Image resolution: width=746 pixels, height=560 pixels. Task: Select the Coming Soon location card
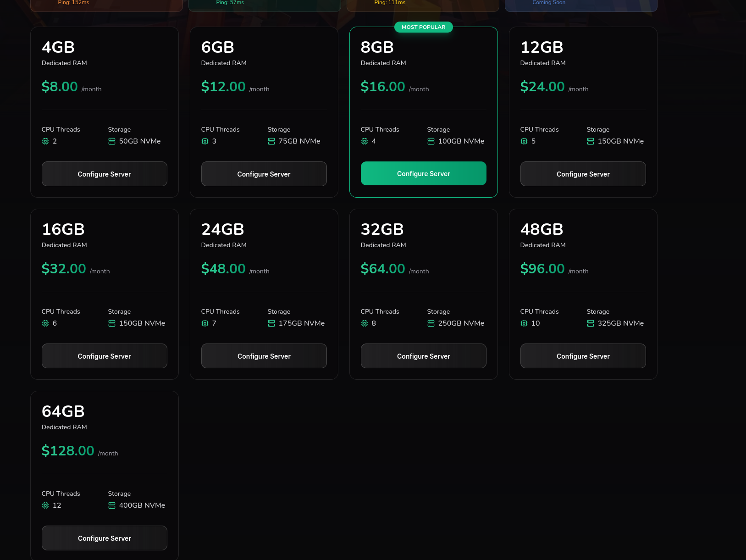581,5
